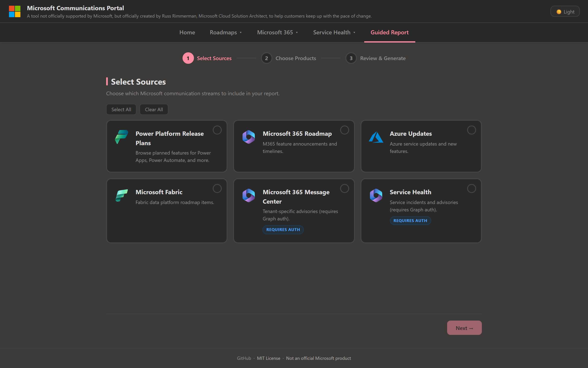588x368 pixels.
Task: Click REQUIRES AUTH badge on Service Health card
Action: point(410,221)
